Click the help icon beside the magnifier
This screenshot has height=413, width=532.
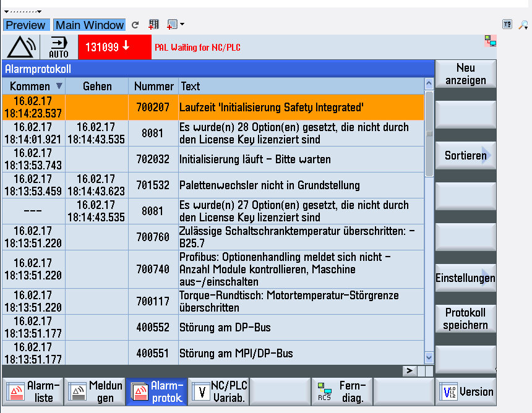tap(507, 25)
